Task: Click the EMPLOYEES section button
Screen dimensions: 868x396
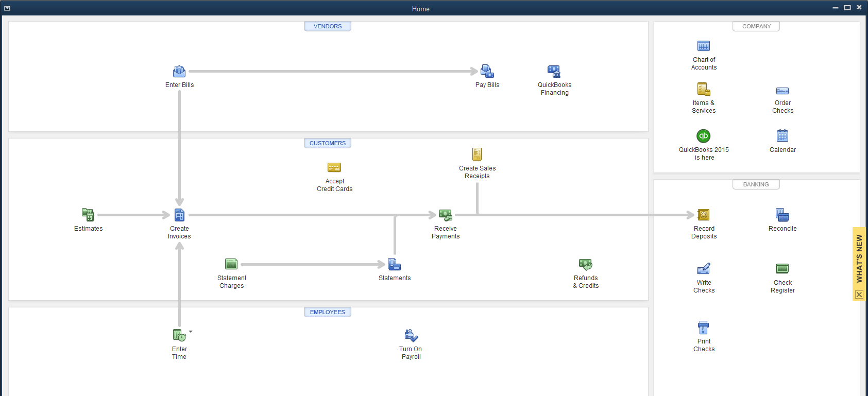Action: (x=328, y=312)
